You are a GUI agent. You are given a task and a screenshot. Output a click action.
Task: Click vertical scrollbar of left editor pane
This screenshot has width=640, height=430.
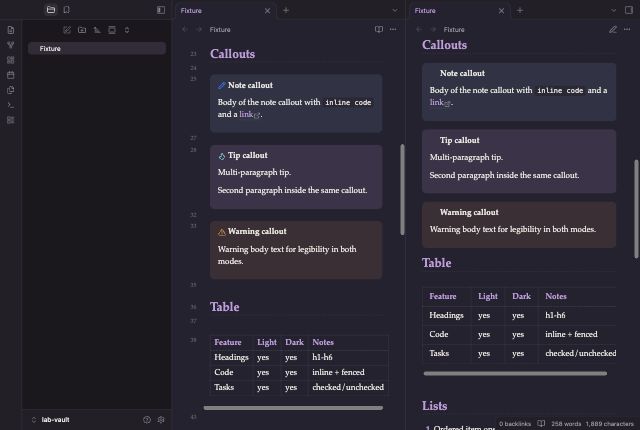pyautogui.click(x=402, y=189)
